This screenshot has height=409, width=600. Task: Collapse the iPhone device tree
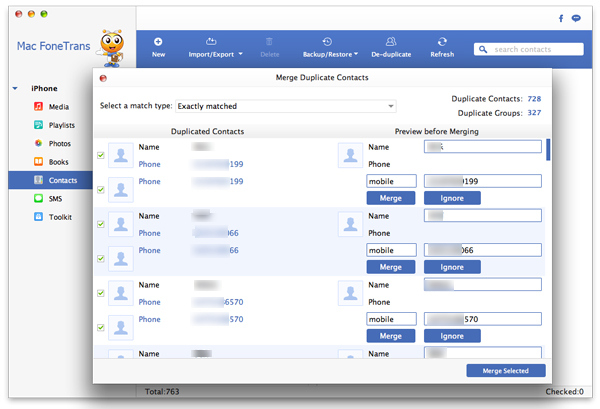[15, 88]
